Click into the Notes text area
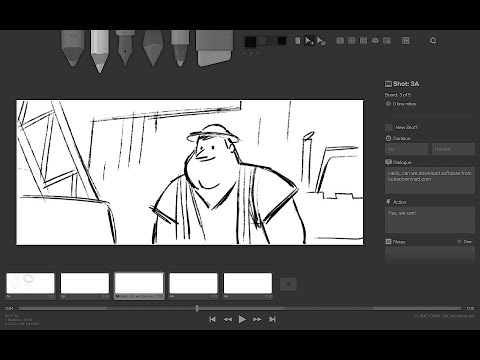Image resolution: width=480 pixels, height=360 pixels. click(x=430, y=255)
